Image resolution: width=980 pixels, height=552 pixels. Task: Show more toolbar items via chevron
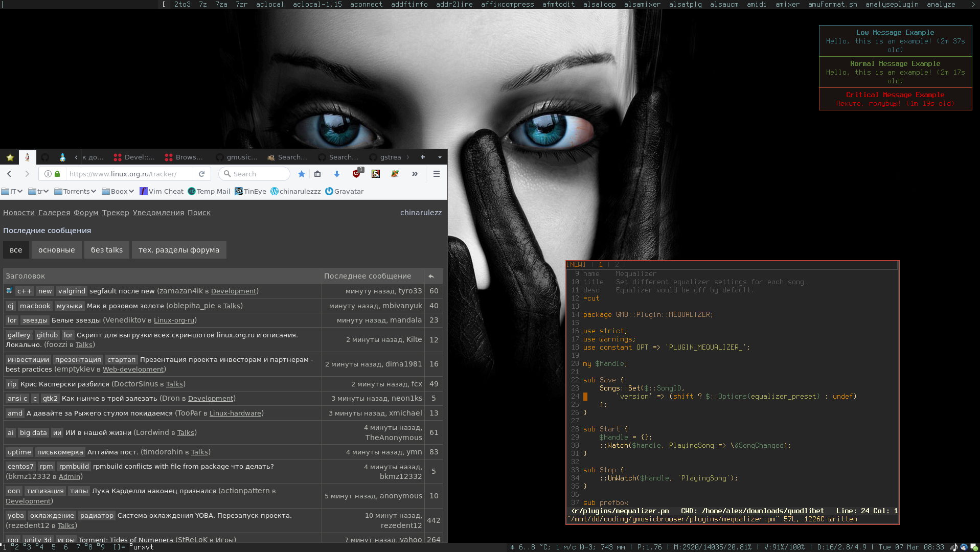tap(415, 174)
